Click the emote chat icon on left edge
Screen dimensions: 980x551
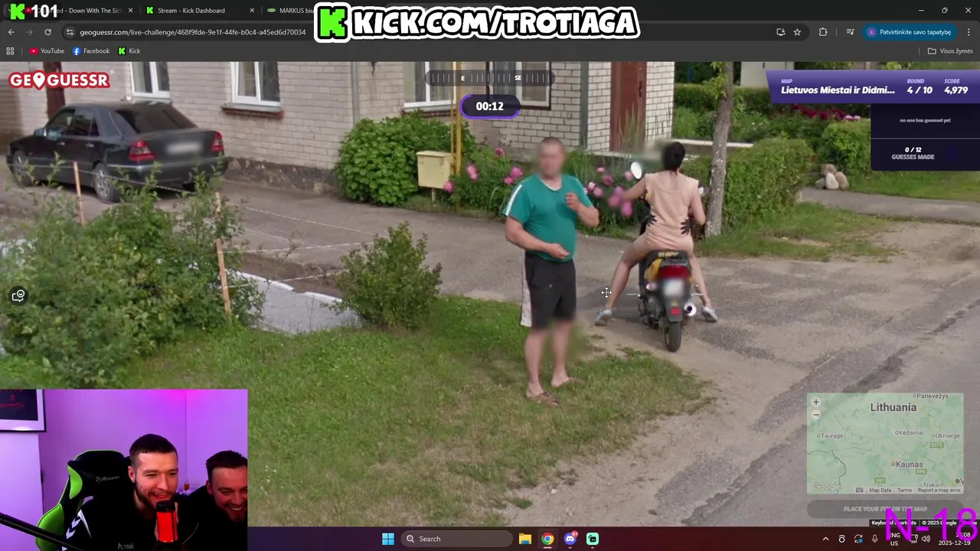pos(18,295)
